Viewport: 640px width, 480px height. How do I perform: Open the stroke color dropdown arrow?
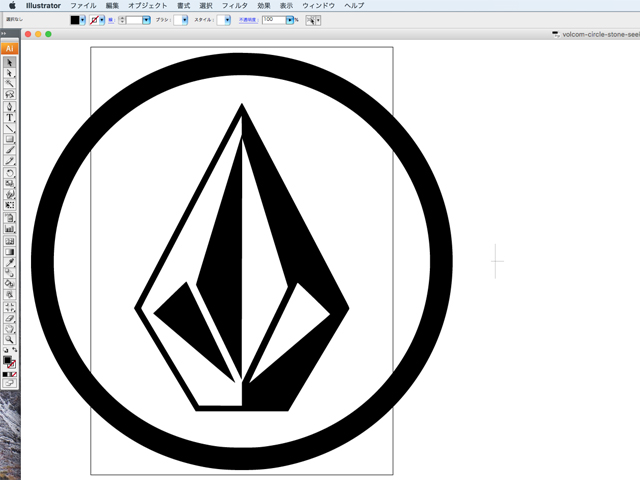[102, 20]
